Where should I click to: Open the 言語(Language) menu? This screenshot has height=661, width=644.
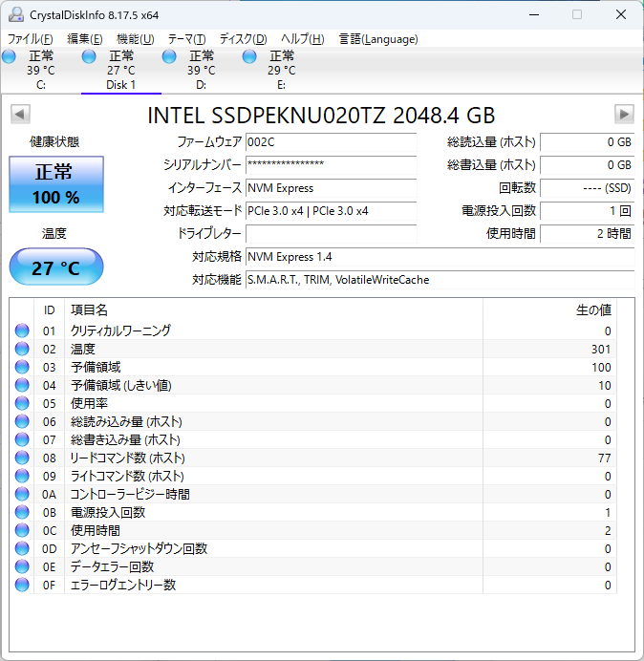(x=377, y=39)
